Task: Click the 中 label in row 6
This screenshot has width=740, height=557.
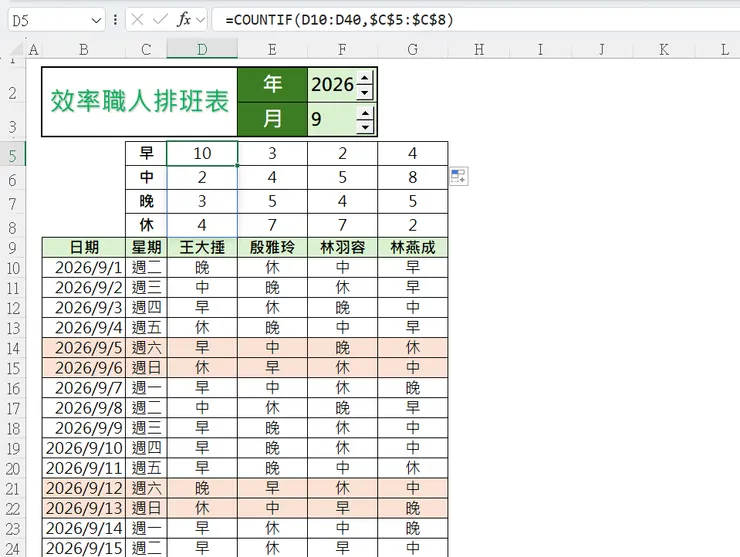Action: (146, 177)
